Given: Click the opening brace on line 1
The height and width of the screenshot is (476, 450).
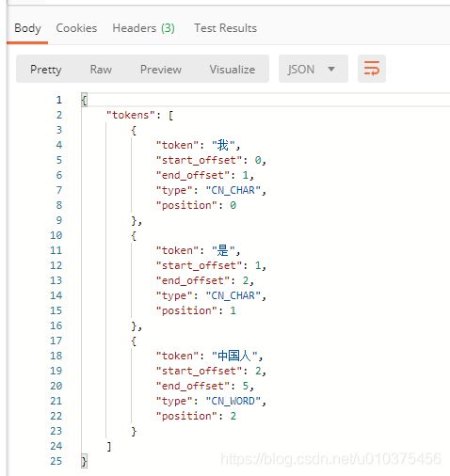Looking at the screenshot, I should [84, 100].
